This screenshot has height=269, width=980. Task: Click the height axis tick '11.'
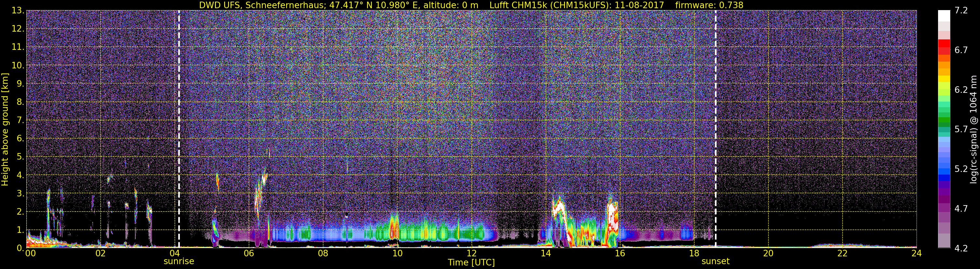point(18,47)
